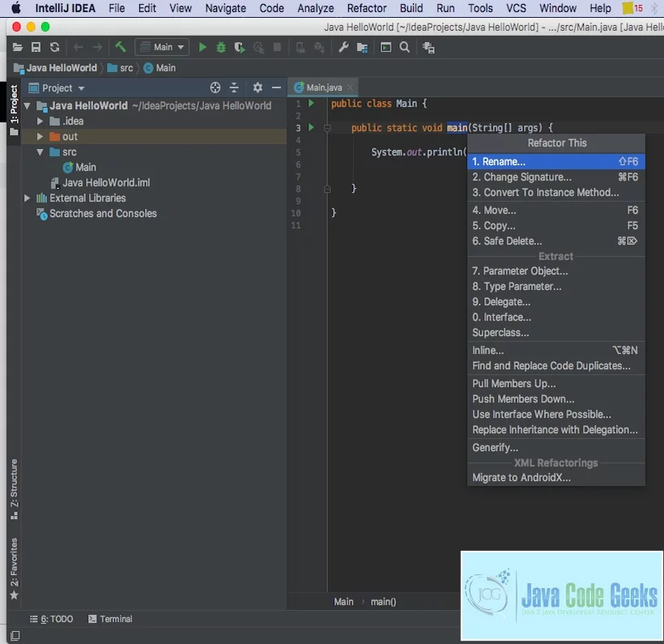
Task: Click the Open folder toolbar icon
Action: 17,47
